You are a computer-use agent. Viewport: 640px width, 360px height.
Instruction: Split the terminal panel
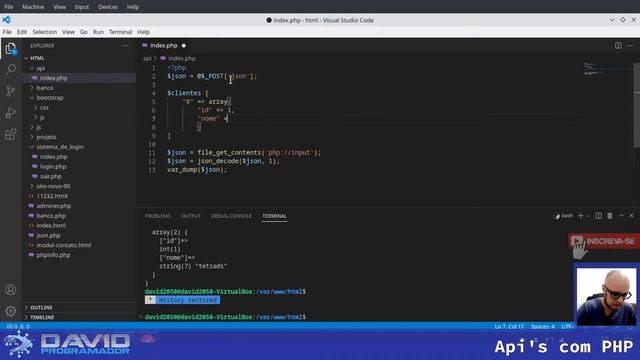click(598, 216)
